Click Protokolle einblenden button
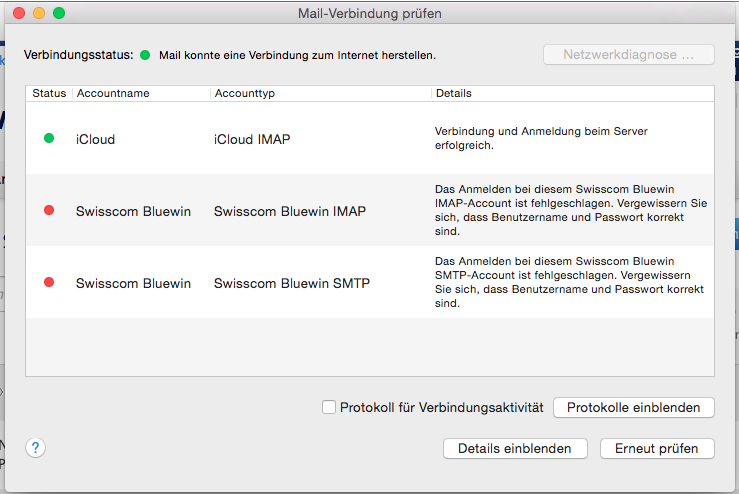 click(633, 407)
